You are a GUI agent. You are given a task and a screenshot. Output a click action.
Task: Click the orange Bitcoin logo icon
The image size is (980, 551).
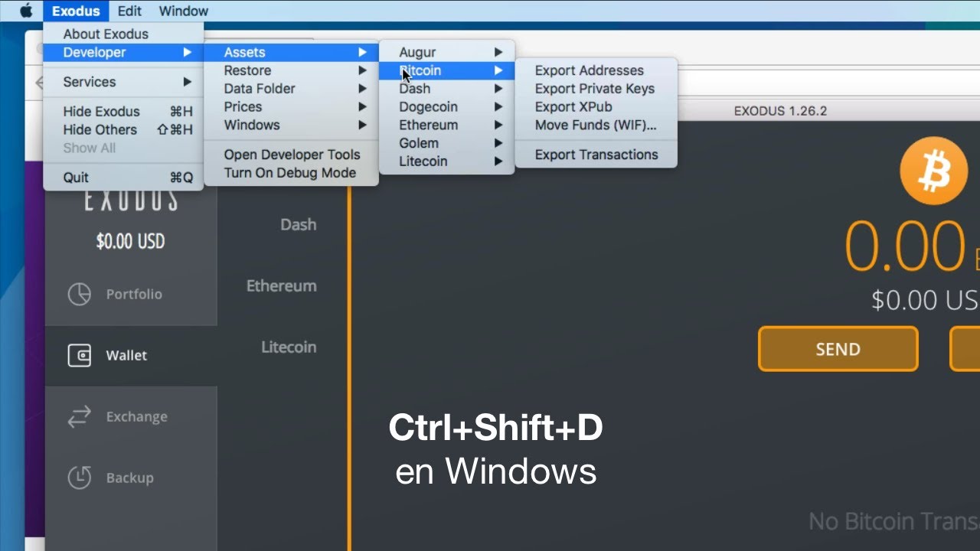tap(934, 171)
